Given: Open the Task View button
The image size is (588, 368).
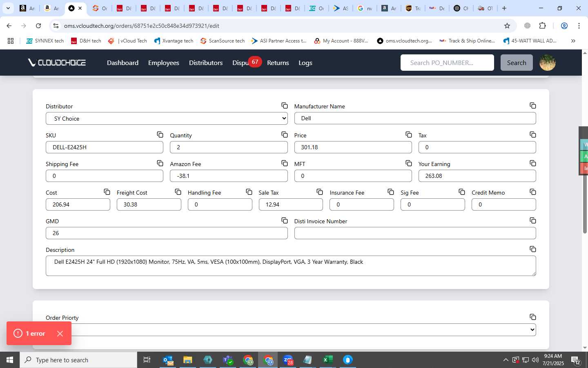Looking at the screenshot, I should point(147,360).
